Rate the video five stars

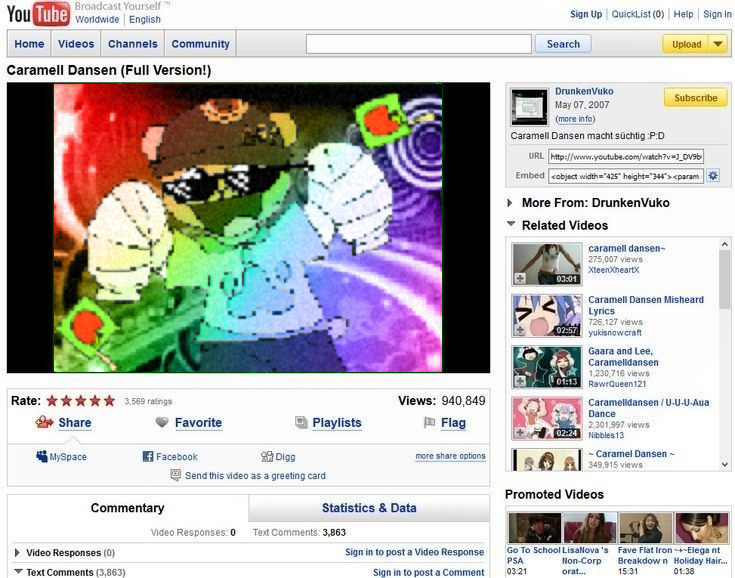pos(109,401)
